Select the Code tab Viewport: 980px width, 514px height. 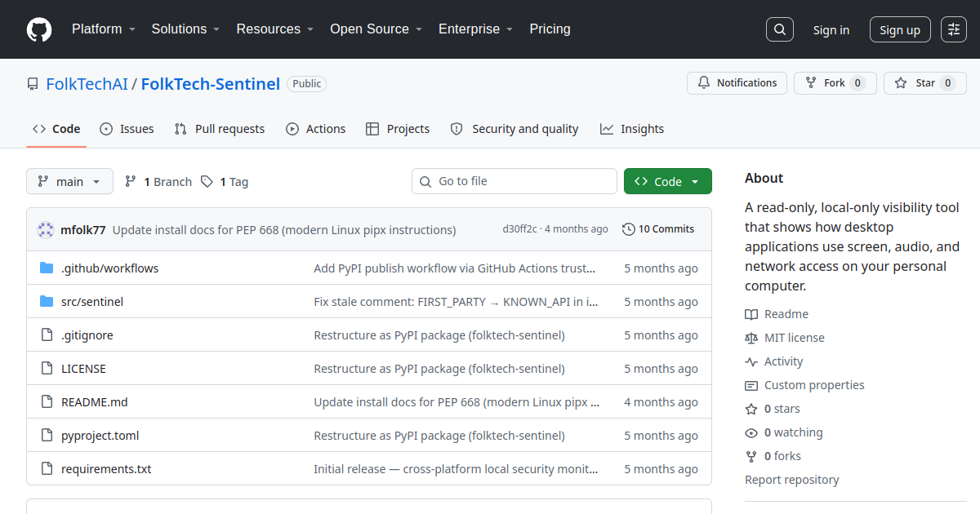[56, 129]
